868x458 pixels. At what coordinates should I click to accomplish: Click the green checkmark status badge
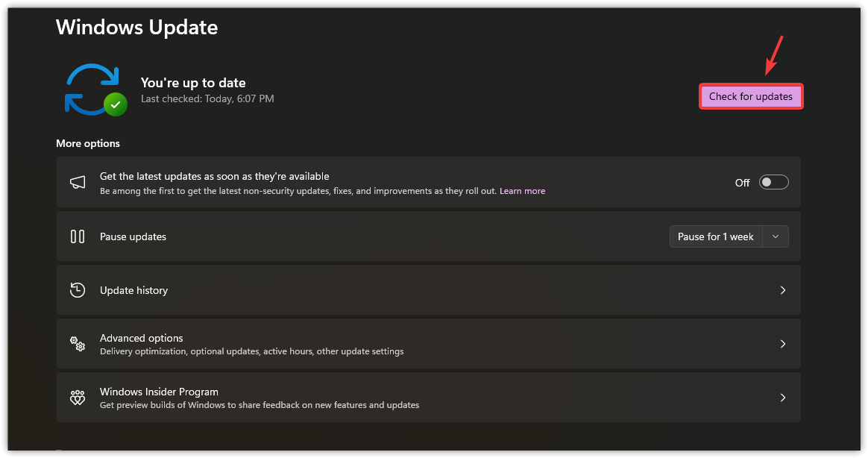coord(115,104)
